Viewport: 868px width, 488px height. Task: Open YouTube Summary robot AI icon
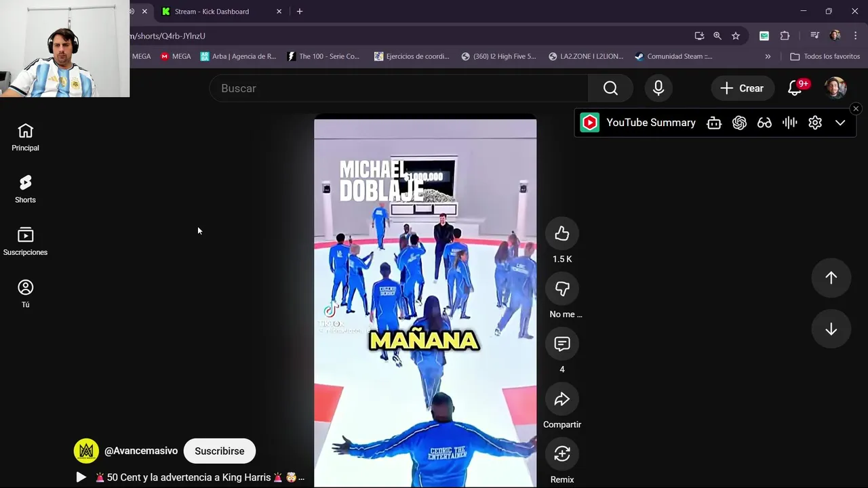pyautogui.click(x=714, y=123)
